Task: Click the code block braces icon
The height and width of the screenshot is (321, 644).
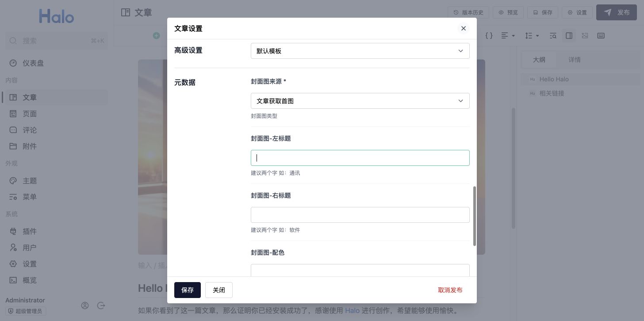Action: 489,35
